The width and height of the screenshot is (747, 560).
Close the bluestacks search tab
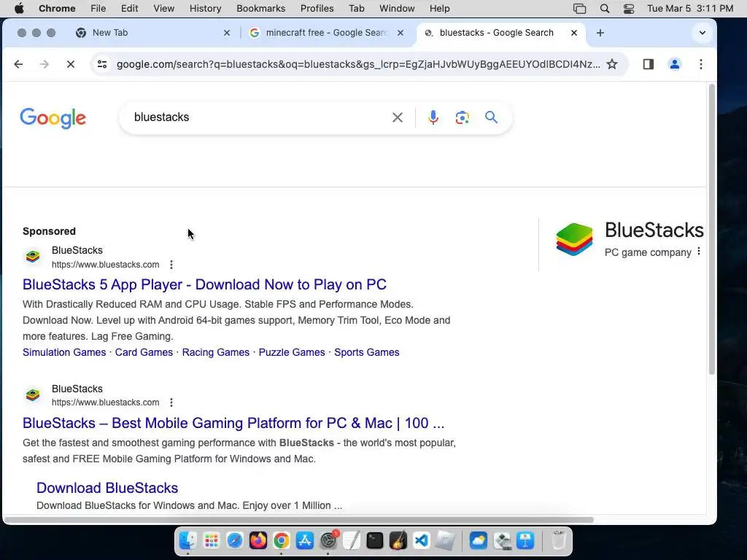click(x=574, y=33)
